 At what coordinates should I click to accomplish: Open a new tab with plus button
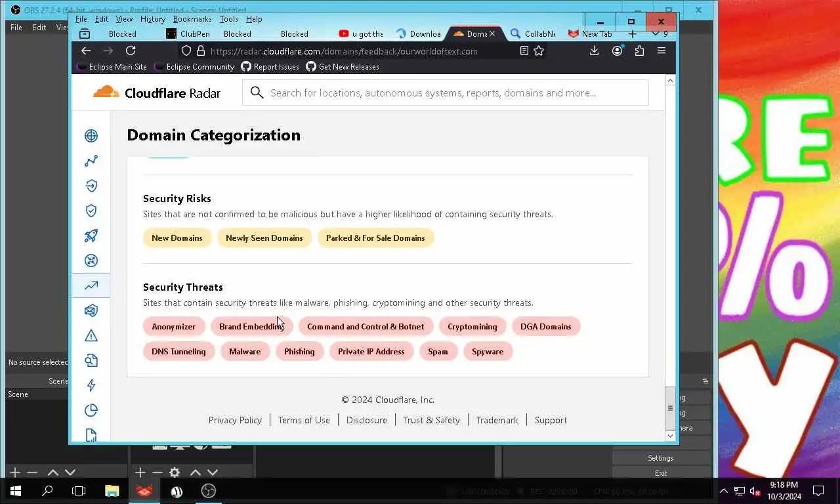coord(632,33)
